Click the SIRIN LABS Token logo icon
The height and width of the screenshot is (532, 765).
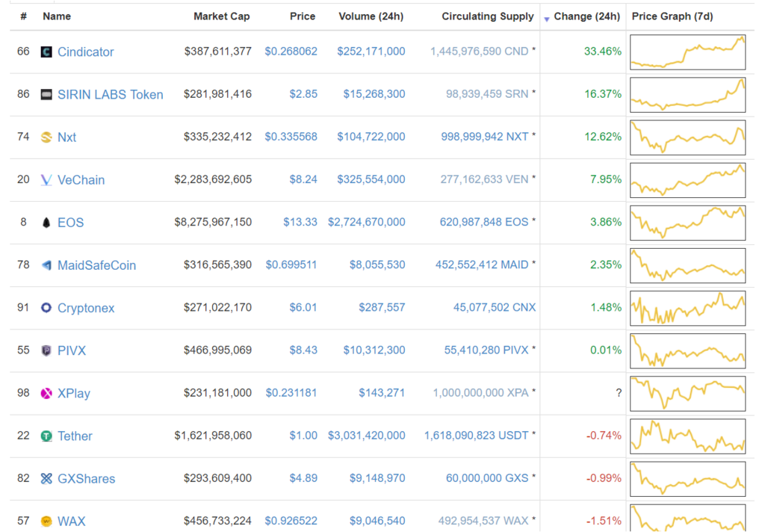[46, 94]
